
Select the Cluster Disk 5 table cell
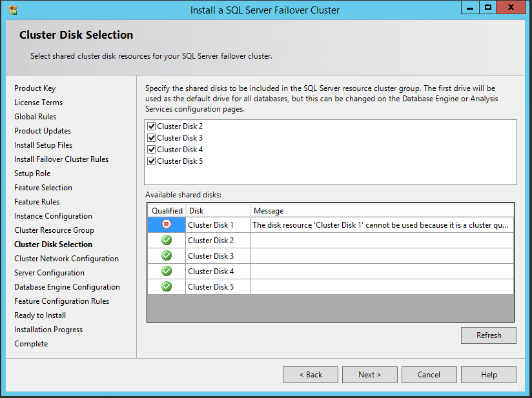tap(218, 287)
